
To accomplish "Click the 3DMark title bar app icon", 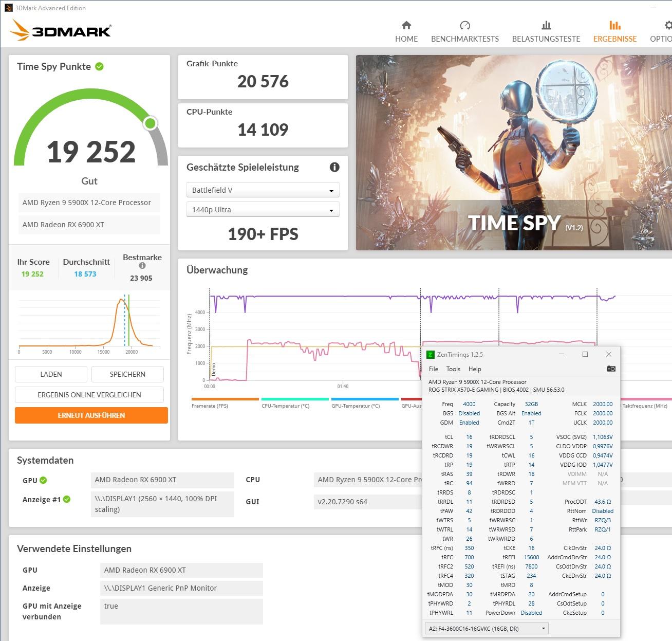I will (x=8, y=8).
